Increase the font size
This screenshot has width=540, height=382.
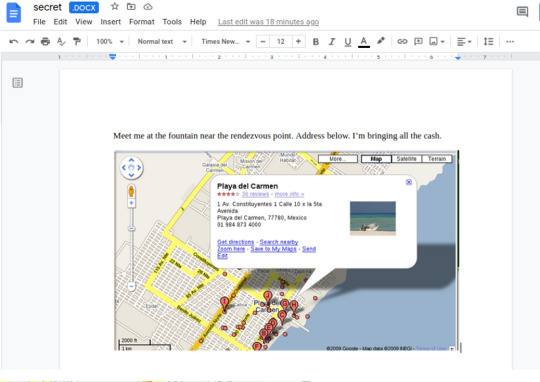coord(298,42)
